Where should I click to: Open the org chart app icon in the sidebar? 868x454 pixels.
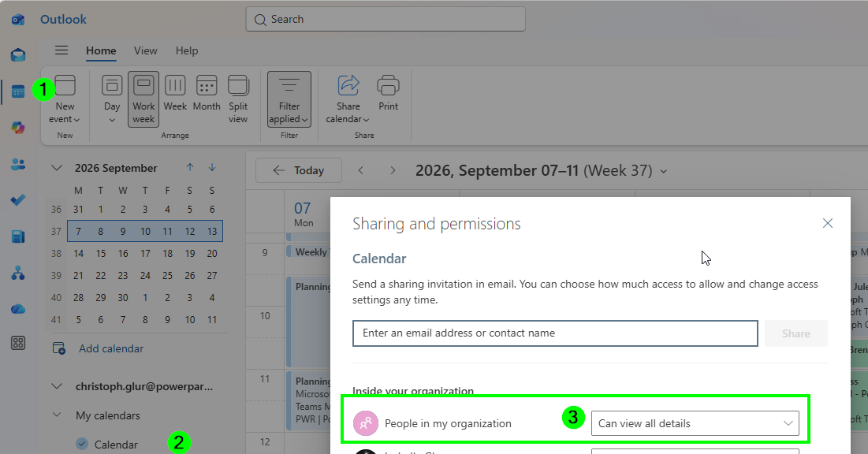coord(17,273)
